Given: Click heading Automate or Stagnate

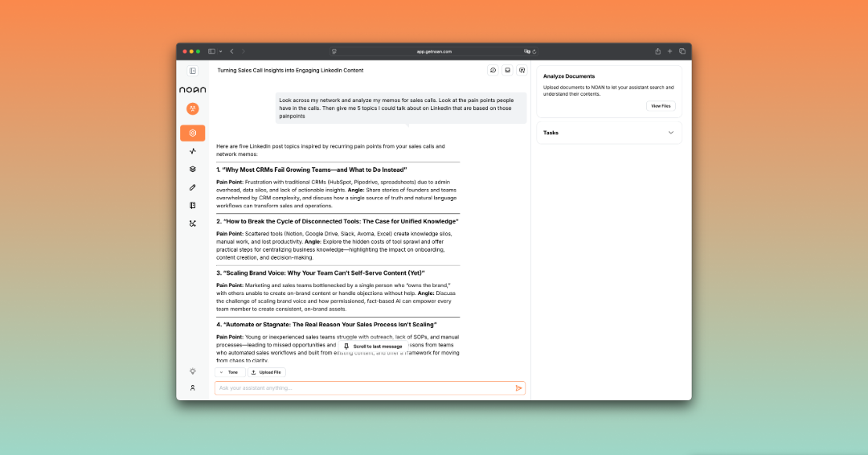Looking at the screenshot, I should 326,324.
